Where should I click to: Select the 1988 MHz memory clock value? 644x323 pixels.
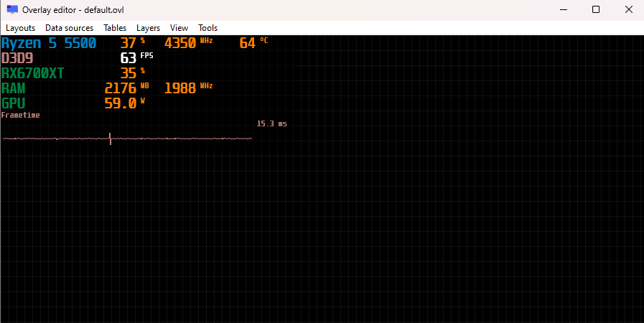pos(180,88)
